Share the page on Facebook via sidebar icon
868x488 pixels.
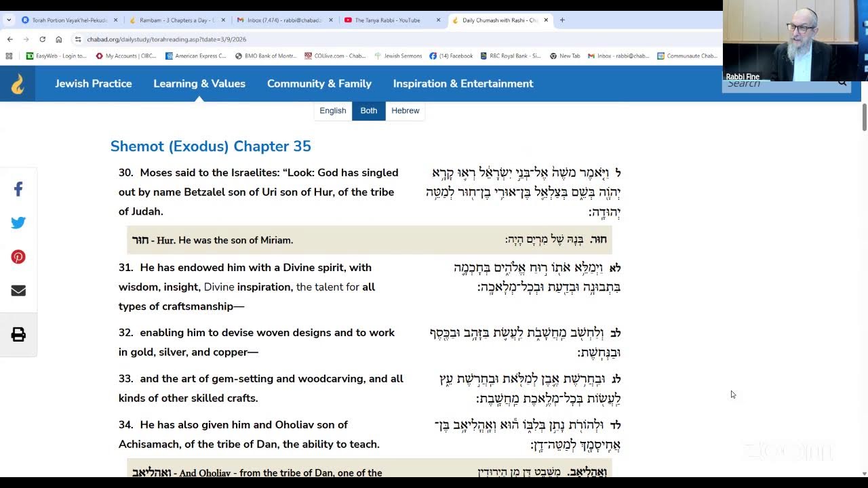pyautogui.click(x=18, y=190)
